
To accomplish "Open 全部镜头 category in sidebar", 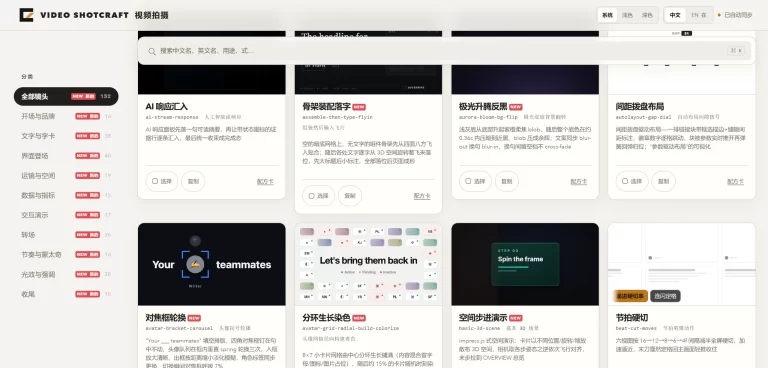I will pos(66,97).
